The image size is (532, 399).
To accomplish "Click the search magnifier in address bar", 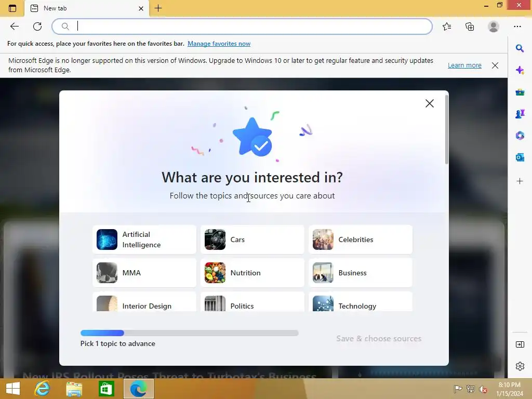I will point(65,26).
